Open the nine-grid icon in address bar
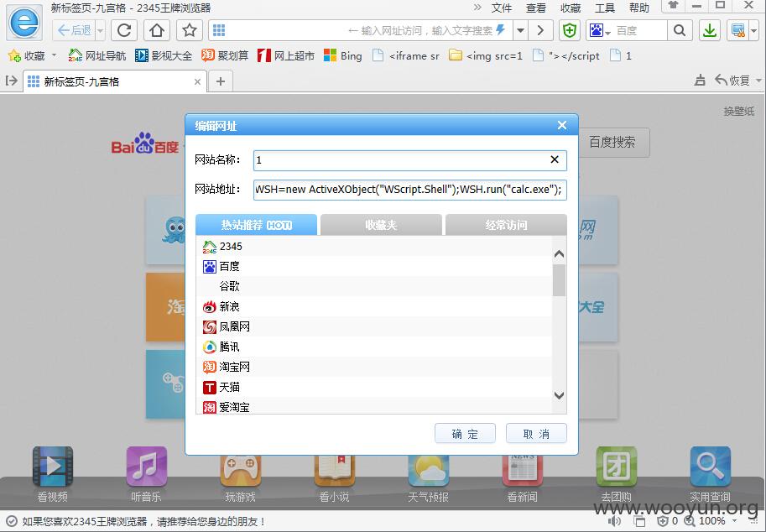The width and height of the screenshot is (766, 532). (219, 30)
